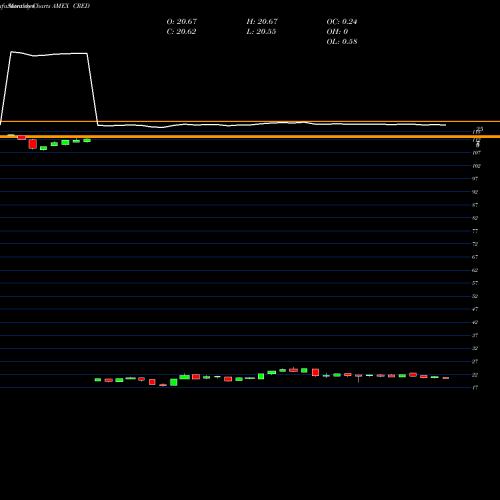Click the 42 price axis label
This screenshot has width=500, height=500.
pos(475,322)
